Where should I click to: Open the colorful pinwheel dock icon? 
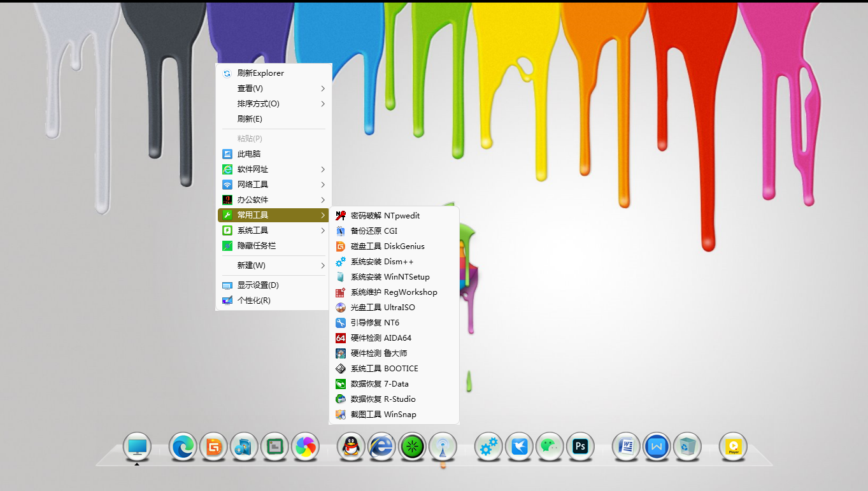(305, 446)
